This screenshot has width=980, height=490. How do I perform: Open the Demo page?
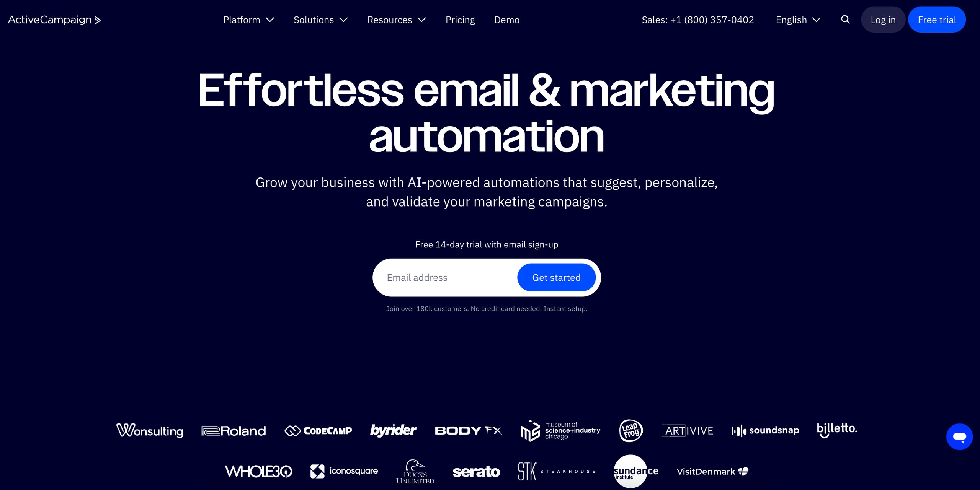tap(506, 20)
